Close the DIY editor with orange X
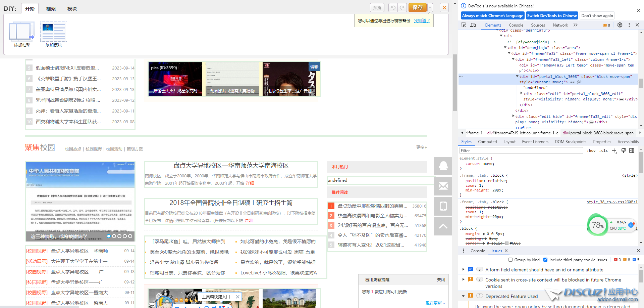644x308 pixels. [444, 7]
